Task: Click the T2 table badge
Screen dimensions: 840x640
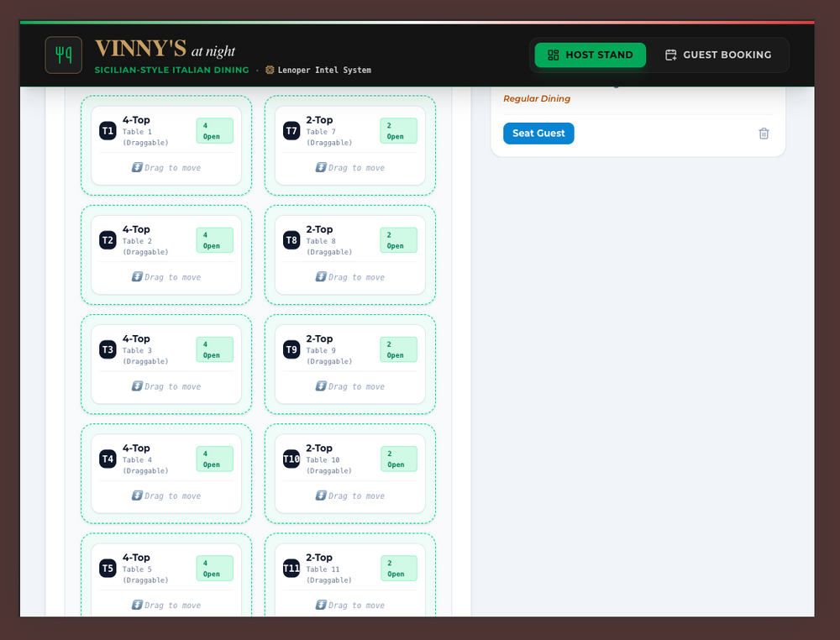Action: [x=108, y=240]
